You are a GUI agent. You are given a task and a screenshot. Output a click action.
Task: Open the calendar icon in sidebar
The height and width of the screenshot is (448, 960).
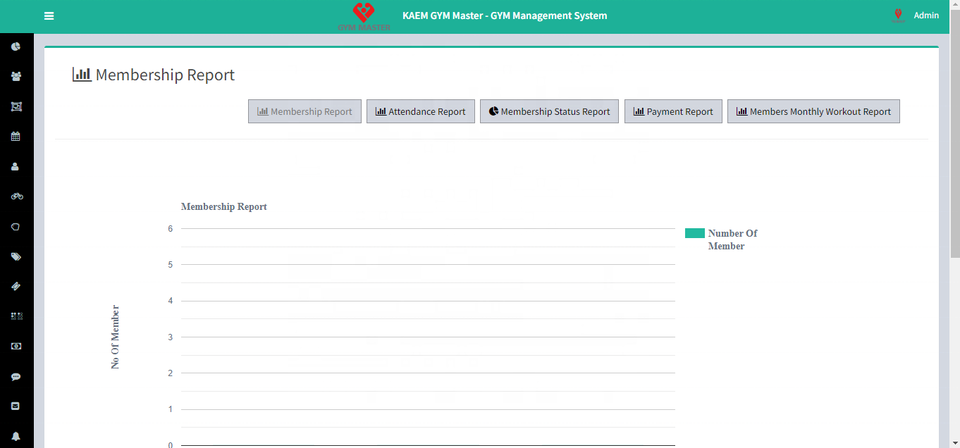(16, 136)
